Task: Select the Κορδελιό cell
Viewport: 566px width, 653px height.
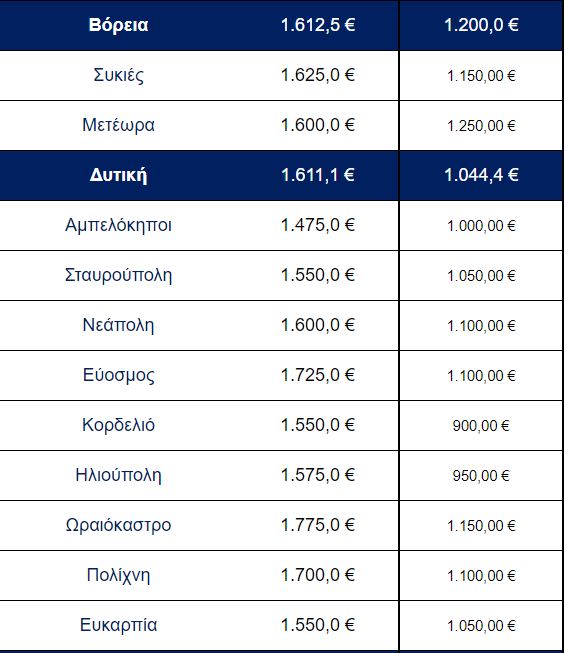Action: [x=118, y=425]
